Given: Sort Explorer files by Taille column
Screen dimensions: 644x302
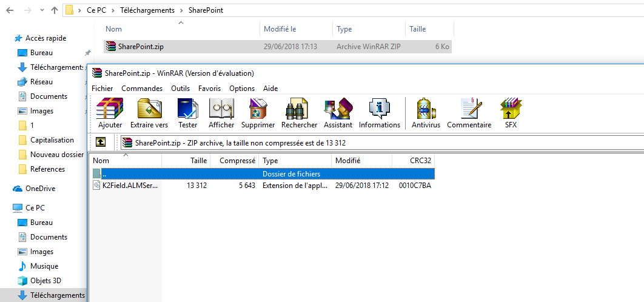Looking at the screenshot, I should [x=429, y=29].
